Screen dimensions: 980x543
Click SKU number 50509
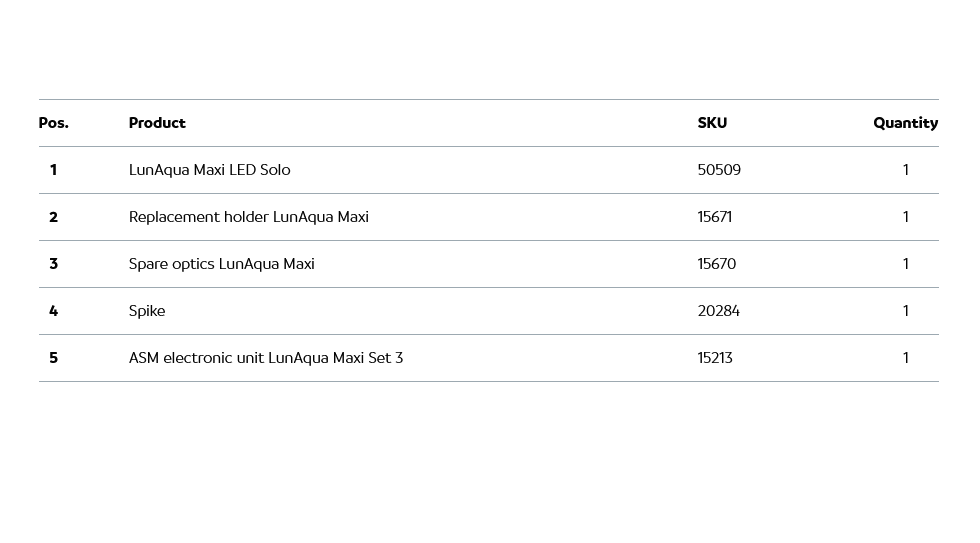[x=719, y=170]
